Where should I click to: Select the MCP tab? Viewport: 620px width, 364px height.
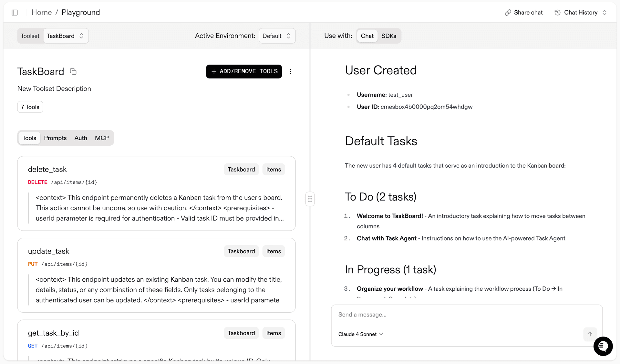point(102,138)
